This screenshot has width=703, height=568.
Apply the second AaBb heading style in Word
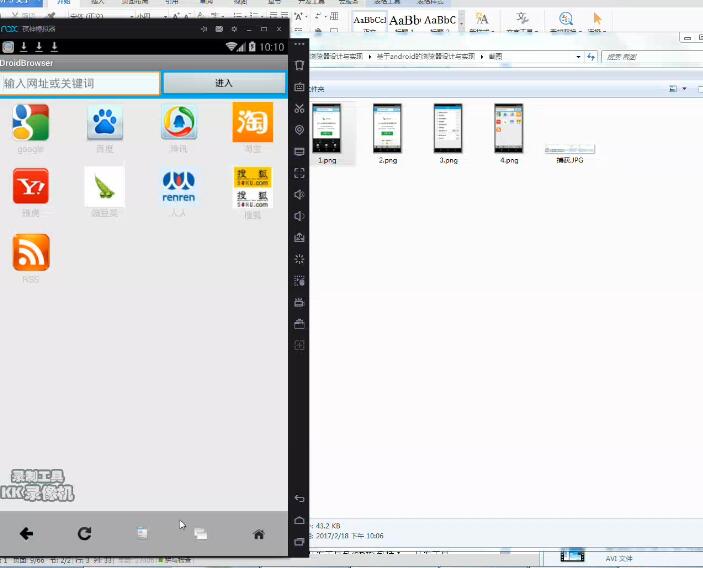pyautogui.click(x=404, y=22)
